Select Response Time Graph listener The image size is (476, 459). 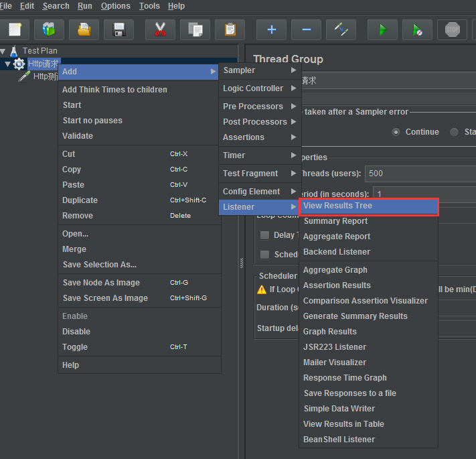pos(368,378)
